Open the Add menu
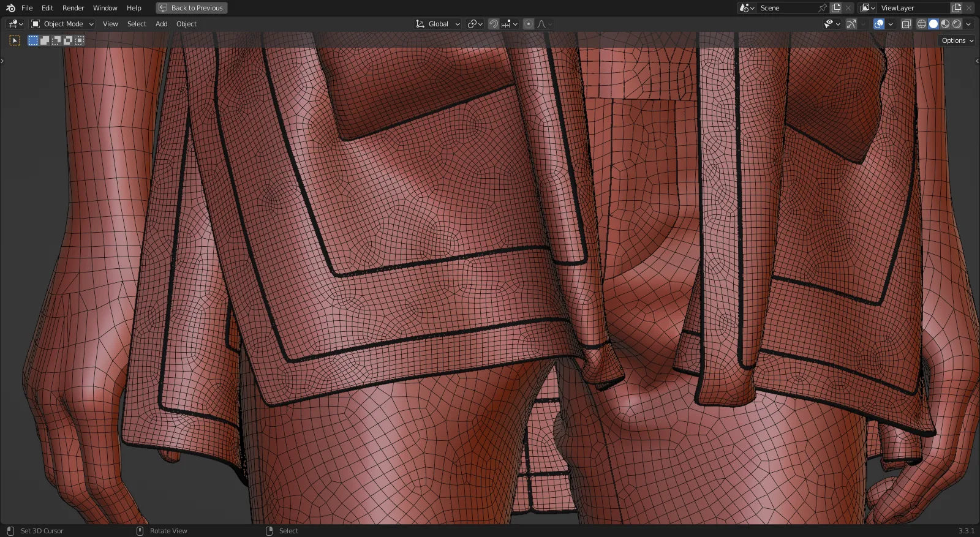 click(161, 24)
